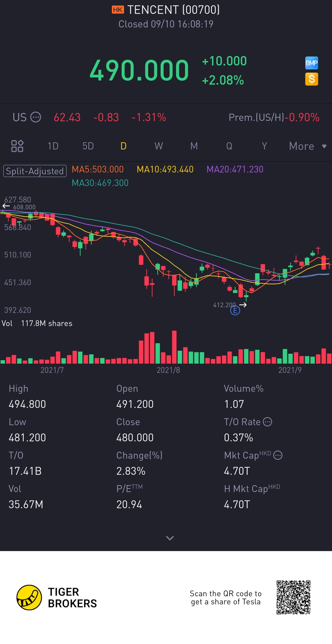Tap the T/O 17.41B value

coord(25,471)
